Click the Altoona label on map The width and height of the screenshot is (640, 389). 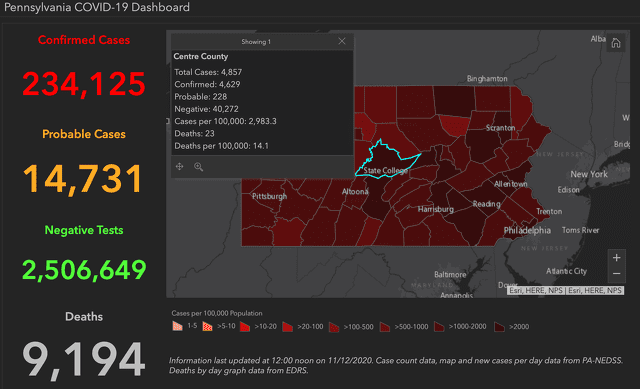355,191
